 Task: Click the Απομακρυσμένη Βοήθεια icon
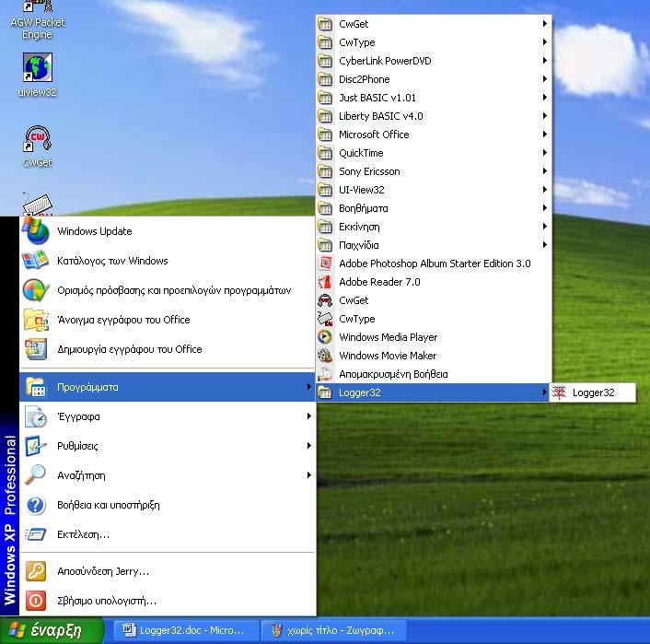tap(325, 374)
